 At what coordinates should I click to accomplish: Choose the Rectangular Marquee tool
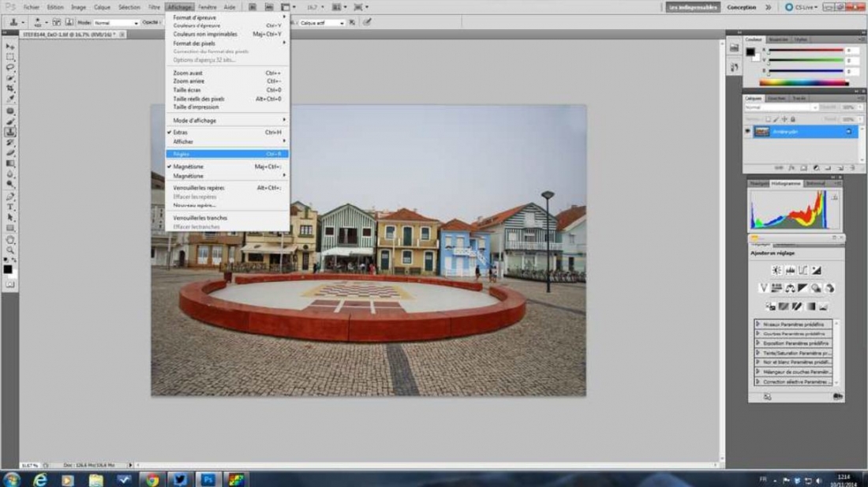[10, 57]
